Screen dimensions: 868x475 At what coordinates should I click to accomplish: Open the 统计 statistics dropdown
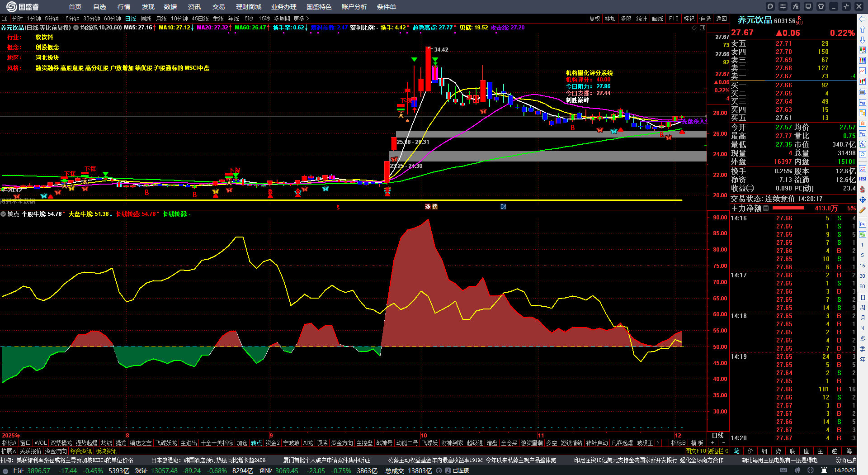tap(642, 19)
